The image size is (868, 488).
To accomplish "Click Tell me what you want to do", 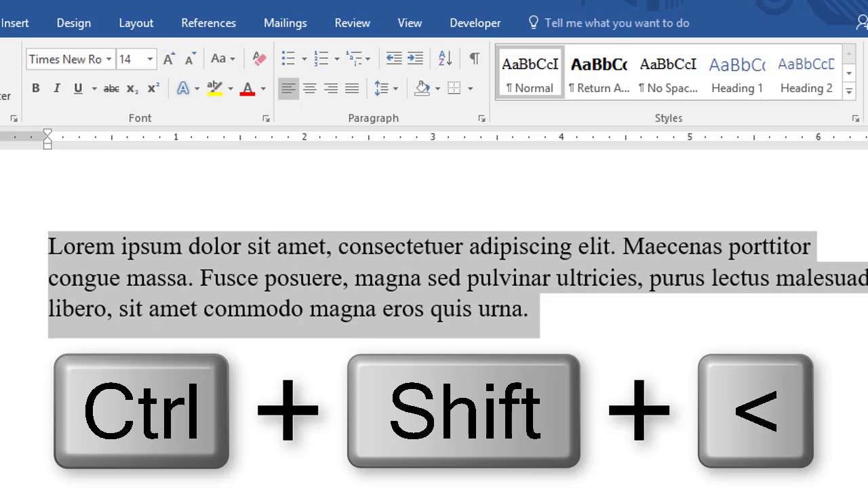I will [x=616, y=22].
